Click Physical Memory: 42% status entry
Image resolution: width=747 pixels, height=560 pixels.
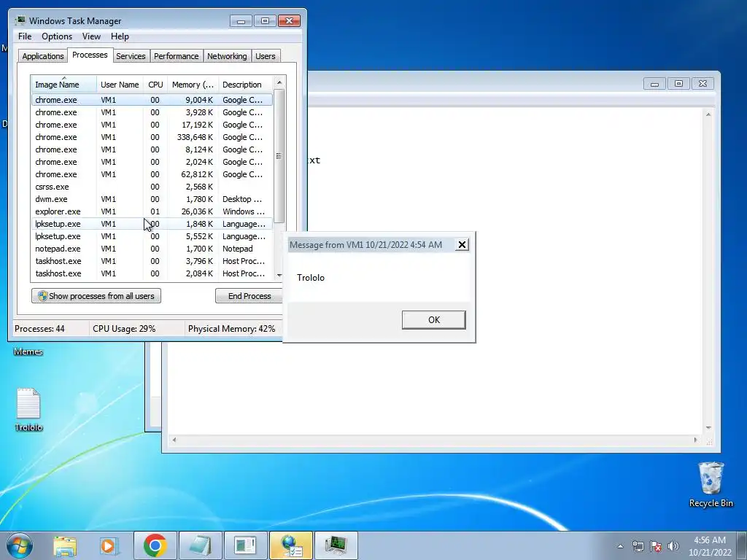tap(231, 329)
